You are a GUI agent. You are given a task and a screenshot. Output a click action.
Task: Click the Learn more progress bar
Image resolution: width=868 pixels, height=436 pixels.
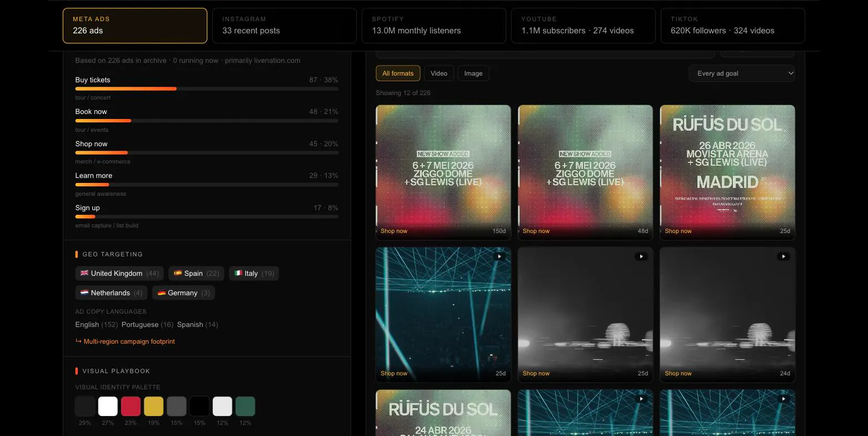point(207,185)
